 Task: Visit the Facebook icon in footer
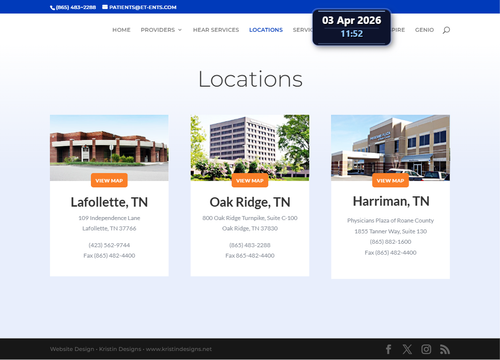388,349
